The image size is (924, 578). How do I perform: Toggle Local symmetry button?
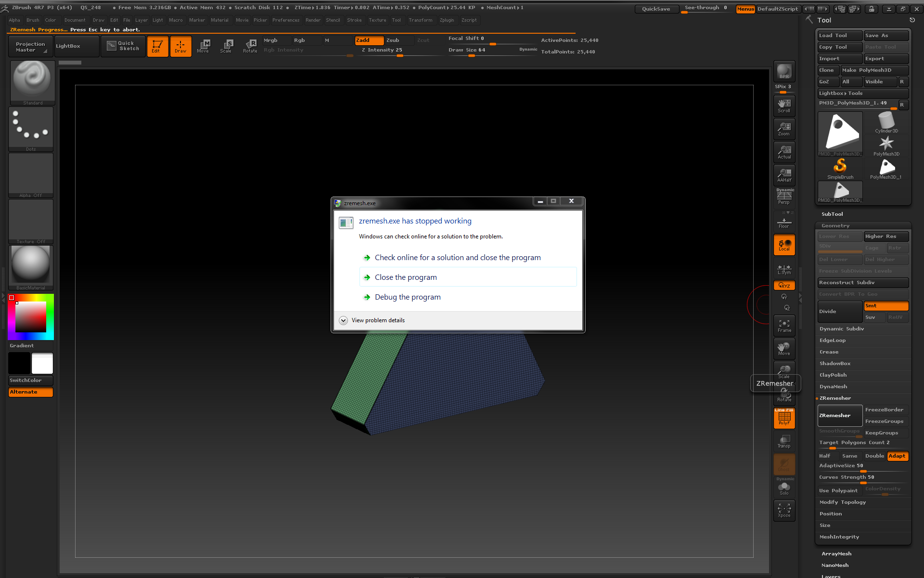coord(784,245)
